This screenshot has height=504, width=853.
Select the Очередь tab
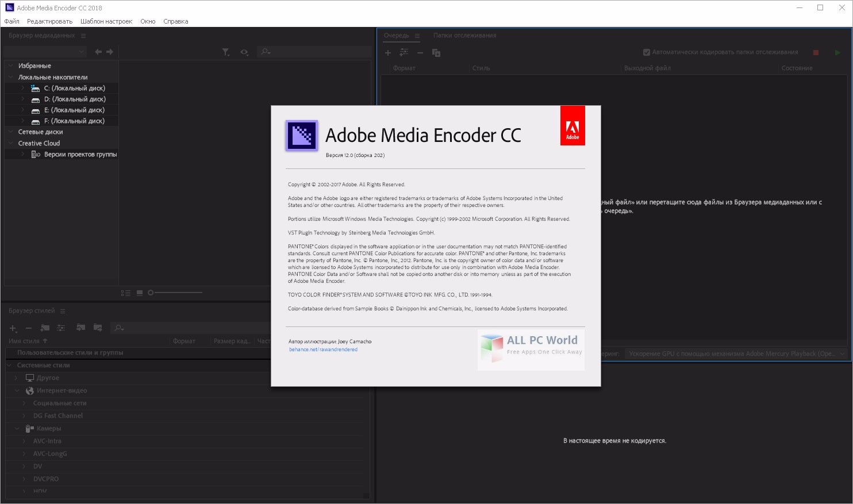point(397,35)
